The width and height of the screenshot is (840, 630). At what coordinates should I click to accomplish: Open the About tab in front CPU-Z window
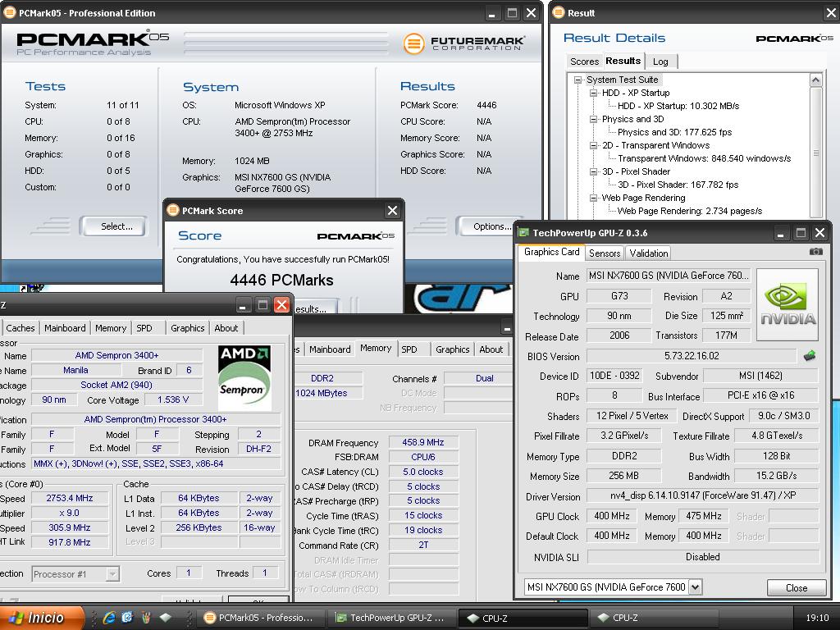pos(226,328)
